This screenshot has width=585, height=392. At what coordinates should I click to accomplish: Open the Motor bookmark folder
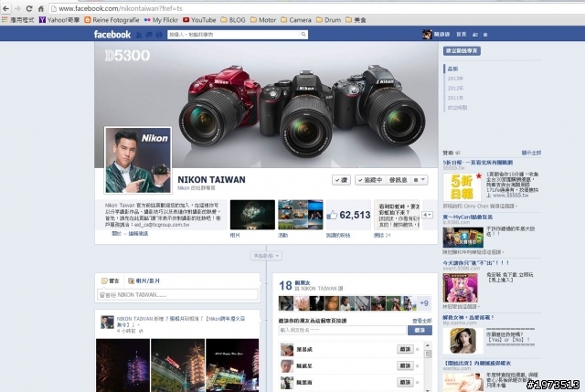(x=263, y=20)
